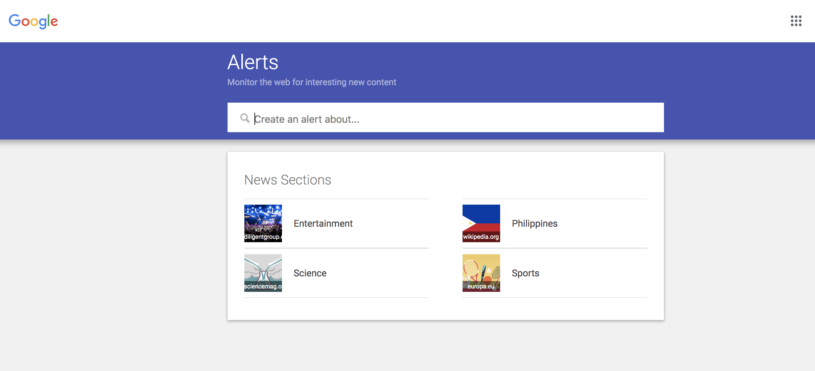Click the magnifier icon in the alert box
The image size is (815, 371).
(x=244, y=118)
